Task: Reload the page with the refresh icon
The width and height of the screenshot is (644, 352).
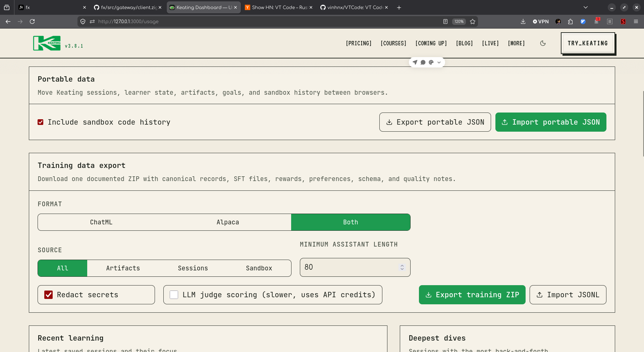Action: point(32,21)
